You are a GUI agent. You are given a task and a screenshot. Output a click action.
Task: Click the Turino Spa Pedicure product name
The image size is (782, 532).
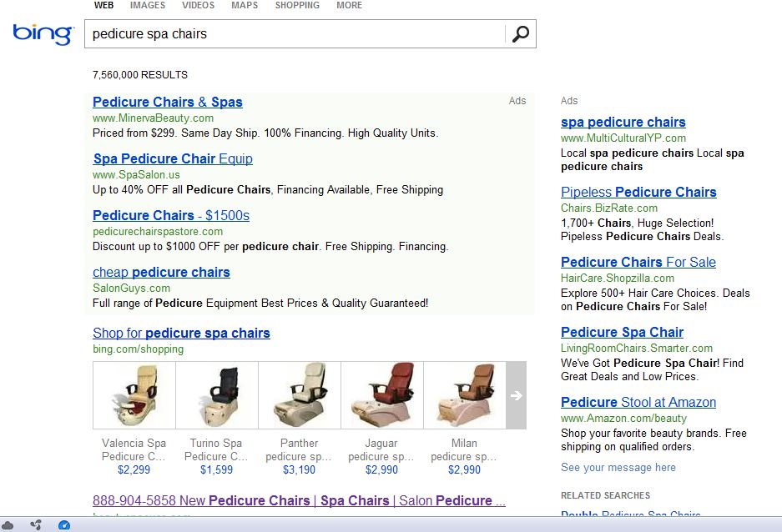tap(216, 449)
